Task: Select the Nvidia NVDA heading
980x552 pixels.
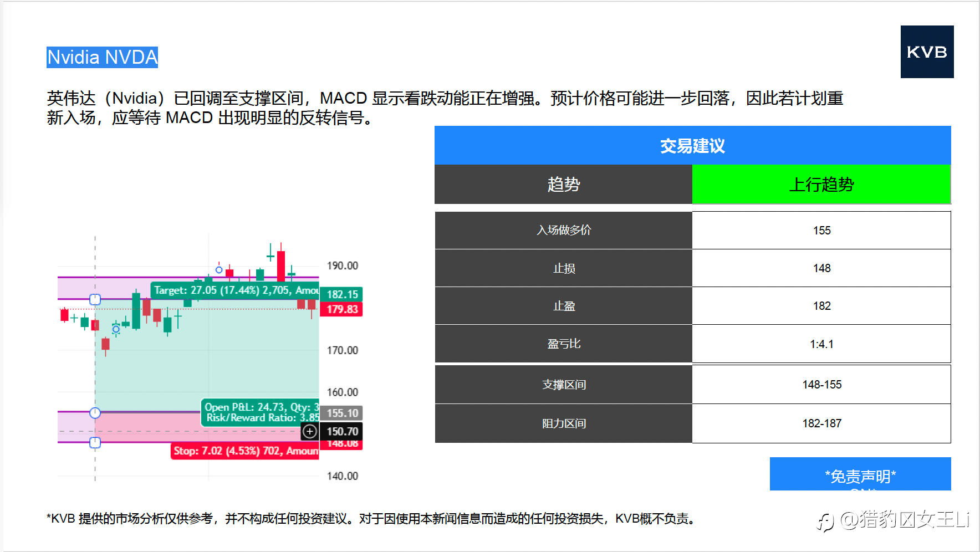Action: pyautogui.click(x=102, y=57)
